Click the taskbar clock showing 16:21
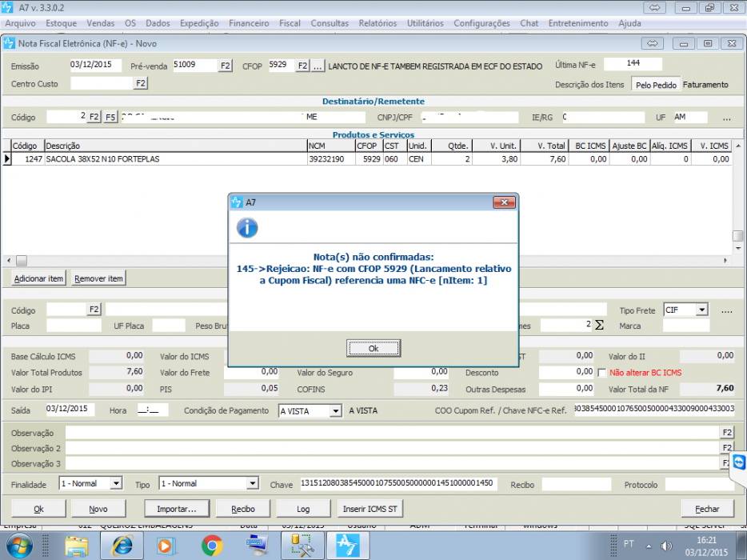This screenshot has height=560, width=747. (x=706, y=540)
